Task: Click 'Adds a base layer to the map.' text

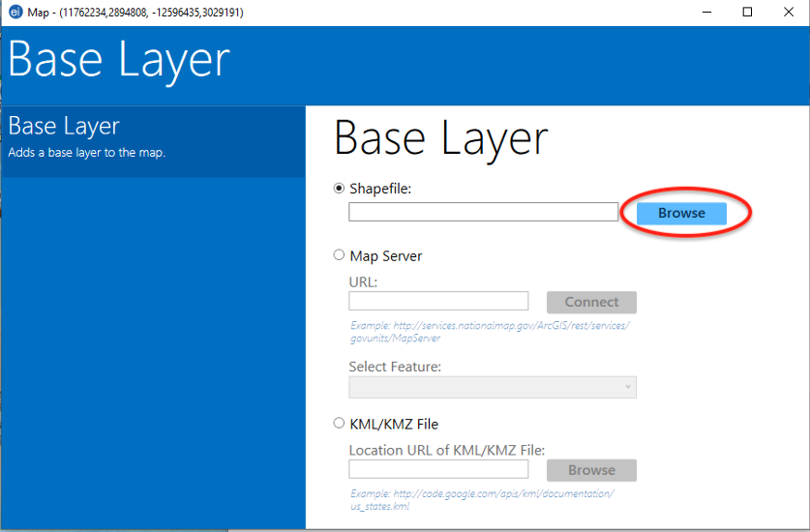Action: click(x=87, y=153)
